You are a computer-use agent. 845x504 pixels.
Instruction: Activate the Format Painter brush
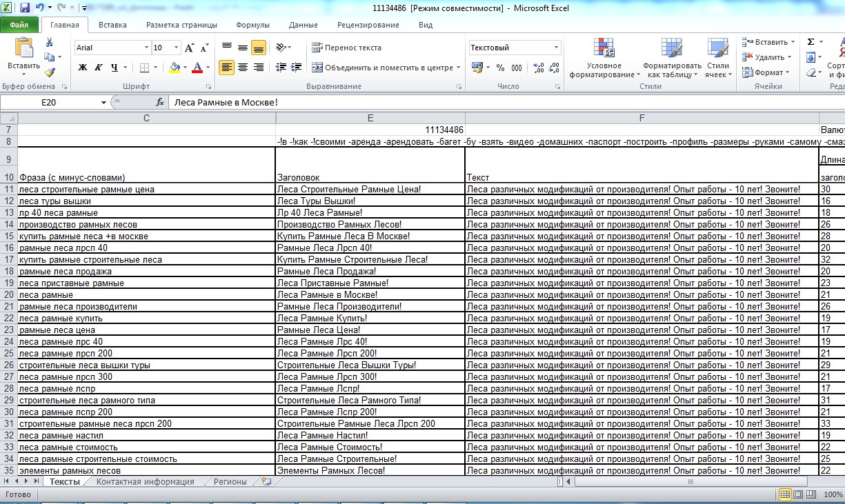point(50,72)
